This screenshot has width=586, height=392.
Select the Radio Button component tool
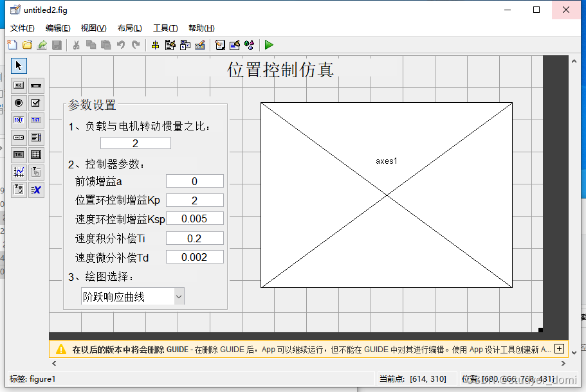pyautogui.click(x=19, y=103)
